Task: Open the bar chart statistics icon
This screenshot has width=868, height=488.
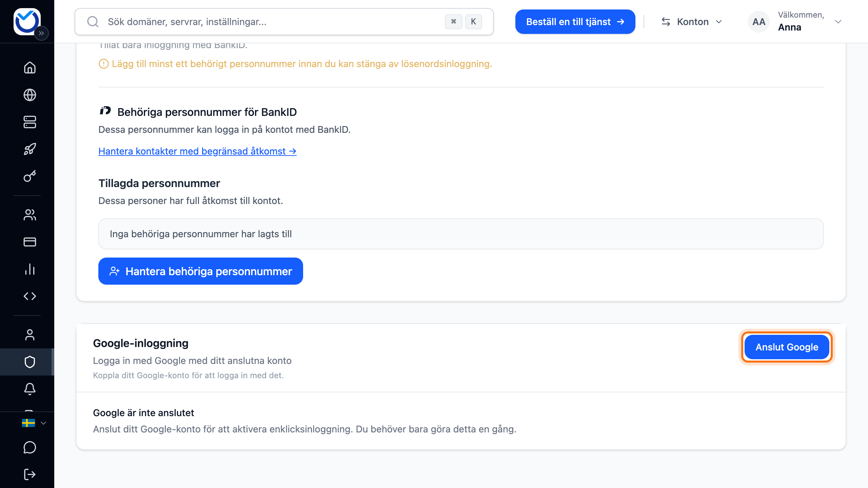Action: pos(30,269)
